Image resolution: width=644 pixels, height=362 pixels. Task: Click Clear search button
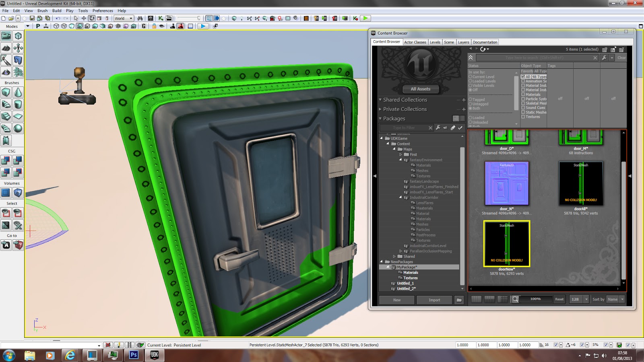pos(621,58)
